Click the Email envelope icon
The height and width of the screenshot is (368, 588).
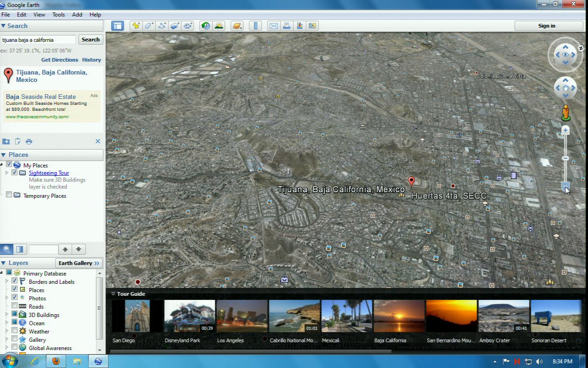point(274,26)
